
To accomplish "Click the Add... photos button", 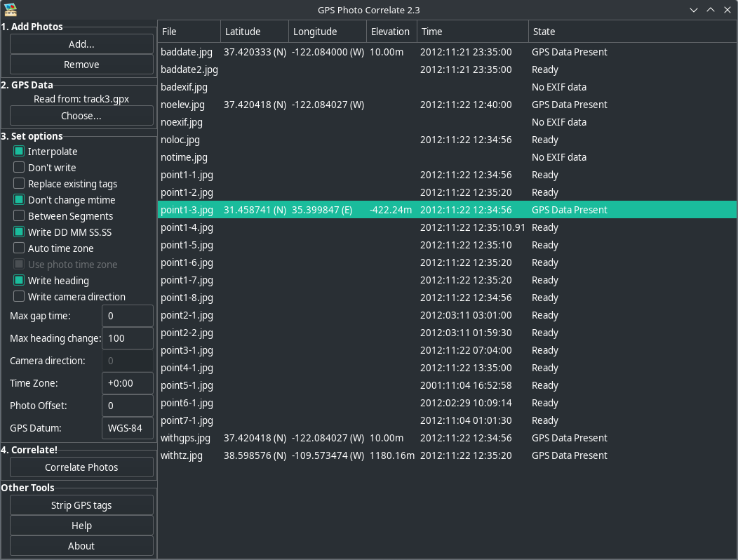I will click(81, 44).
